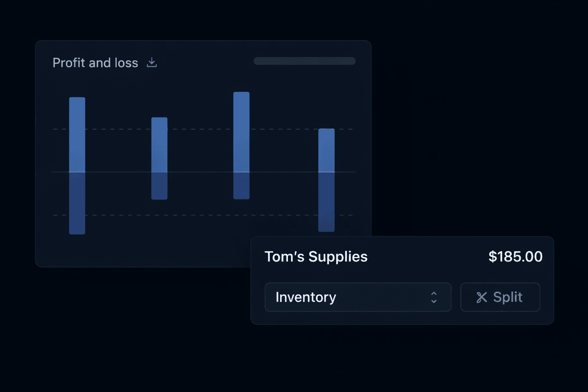The width and height of the screenshot is (588, 392).
Task: Click the third bar's loss segment
Action: (x=241, y=186)
